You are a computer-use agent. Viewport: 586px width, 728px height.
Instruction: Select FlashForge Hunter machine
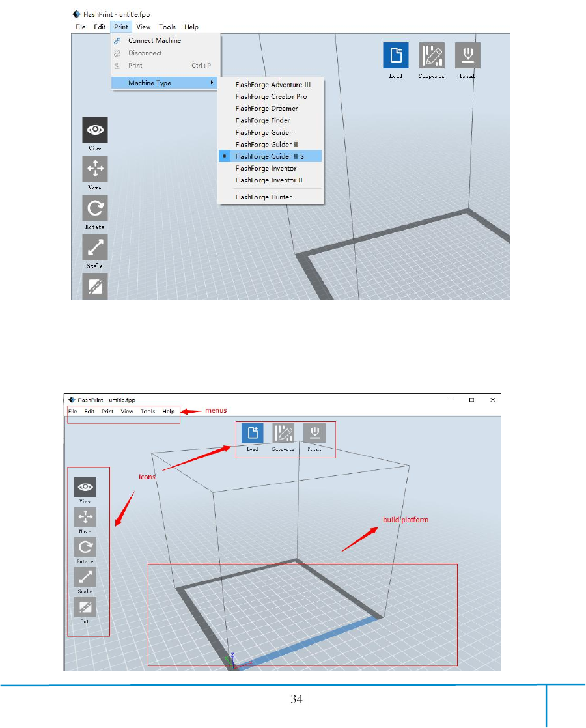click(x=270, y=197)
